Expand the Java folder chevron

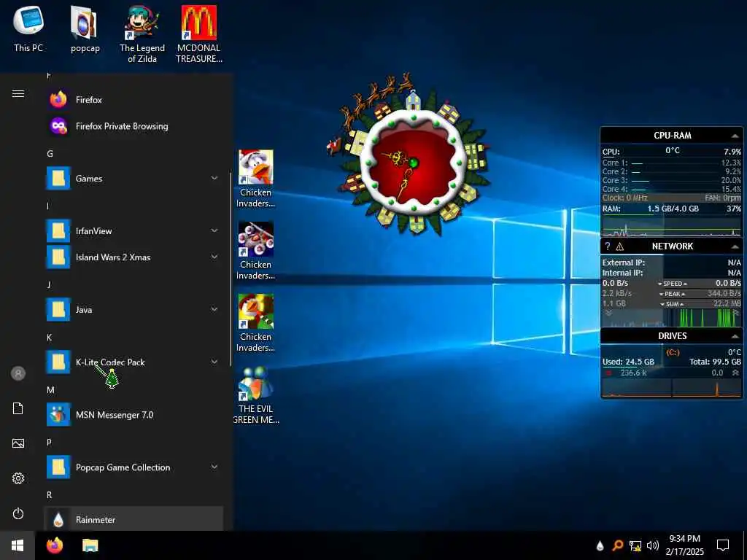[214, 309]
